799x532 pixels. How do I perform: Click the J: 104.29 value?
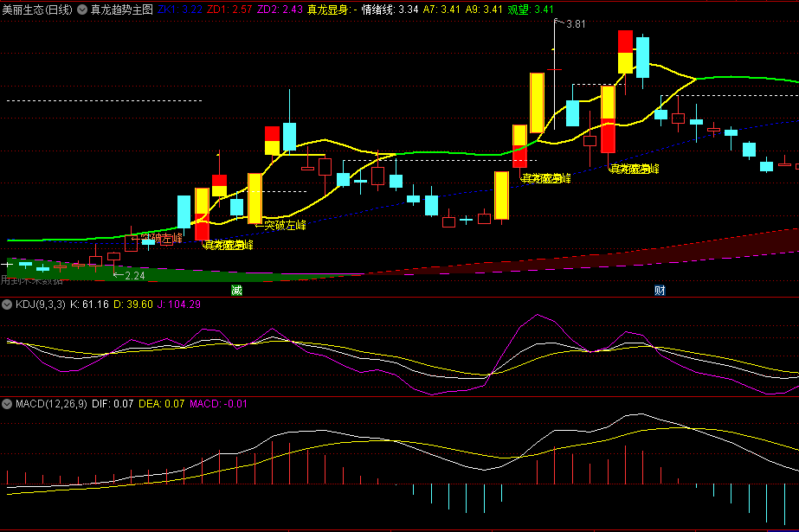pyautogui.click(x=179, y=304)
